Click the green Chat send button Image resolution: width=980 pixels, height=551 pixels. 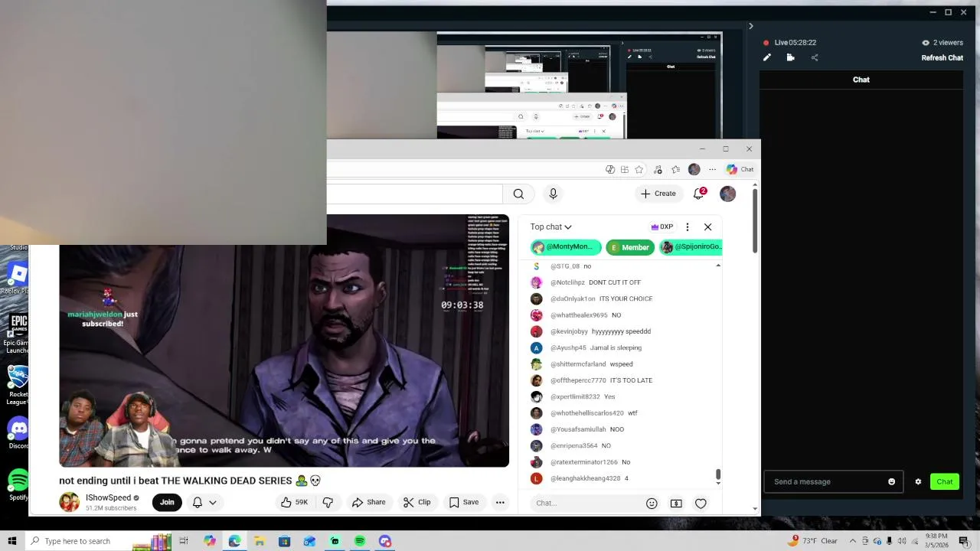pyautogui.click(x=945, y=481)
